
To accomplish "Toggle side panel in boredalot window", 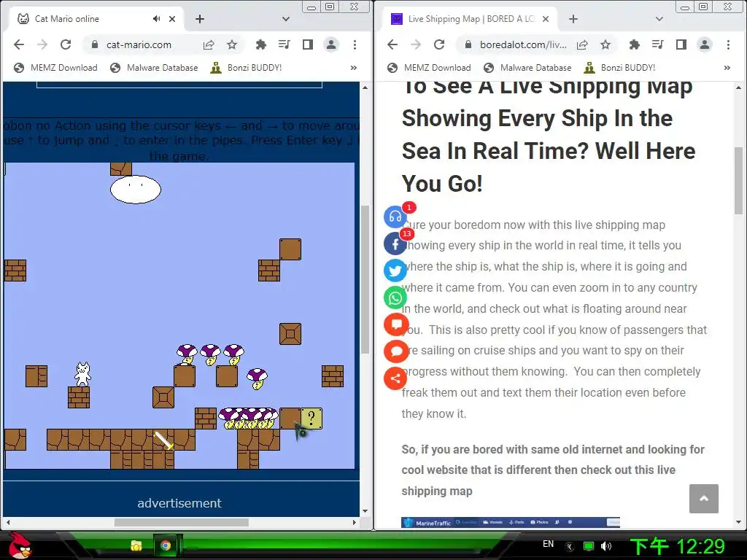I will point(681,44).
